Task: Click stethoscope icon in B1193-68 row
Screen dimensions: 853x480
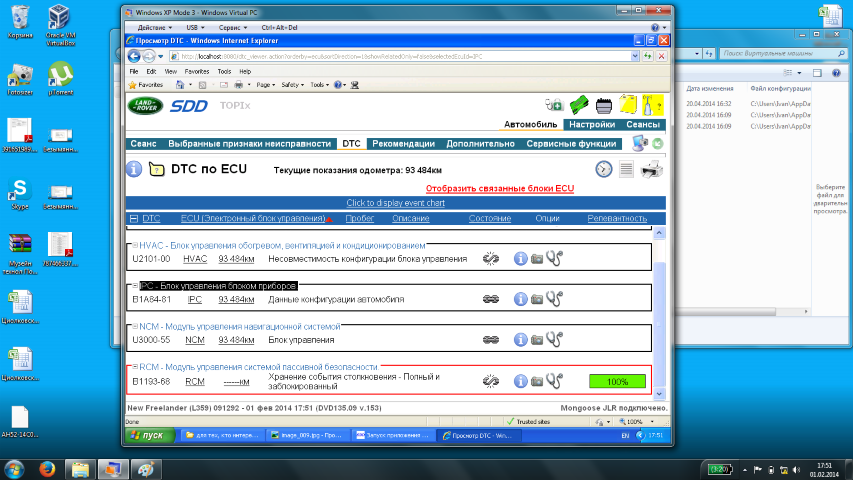Action: [x=554, y=381]
